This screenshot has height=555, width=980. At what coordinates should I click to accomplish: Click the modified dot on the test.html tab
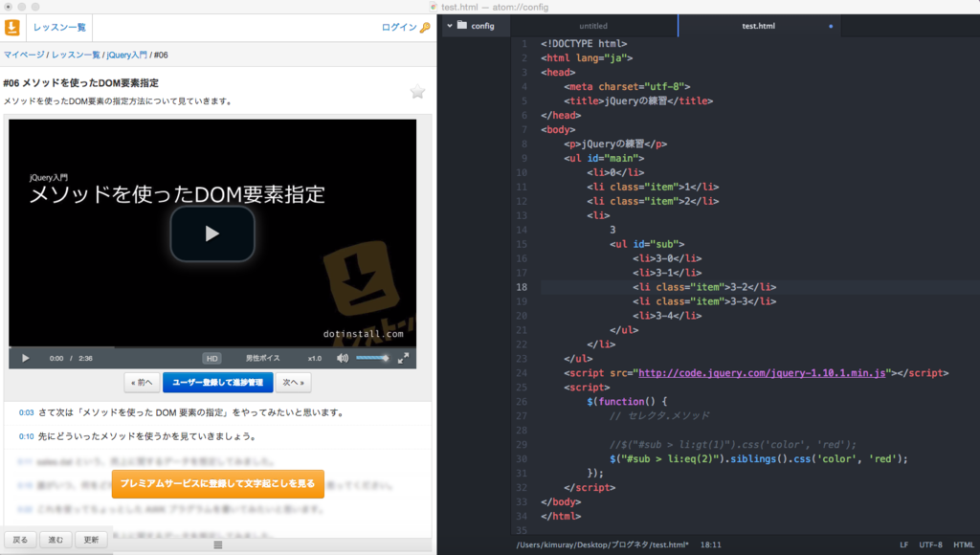pos(831,26)
